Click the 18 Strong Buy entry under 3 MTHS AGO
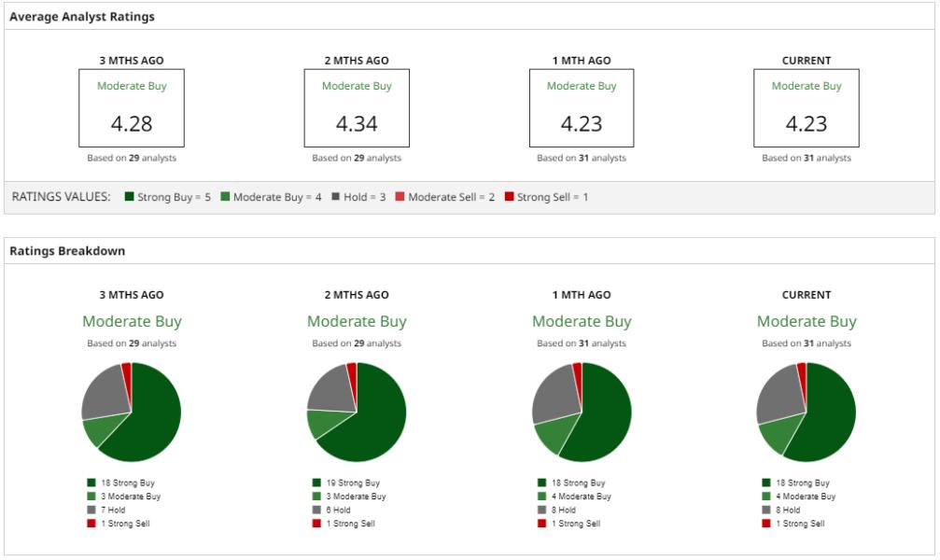The image size is (940, 560). click(x=120, y=483)
